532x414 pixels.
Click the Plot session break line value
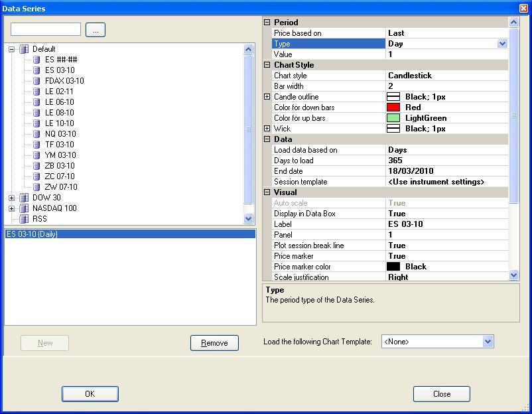(x=447, y=245)
